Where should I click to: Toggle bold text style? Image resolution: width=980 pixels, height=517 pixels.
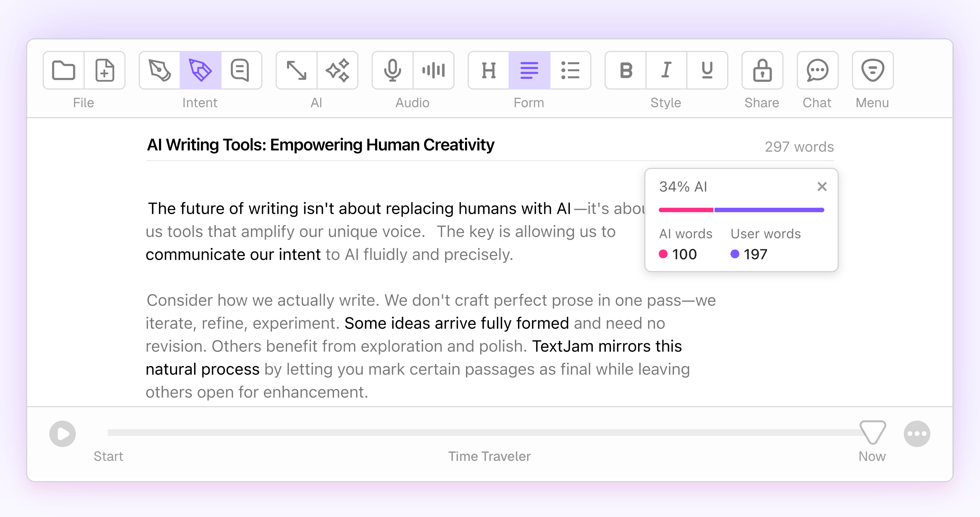tap(626, 70)
